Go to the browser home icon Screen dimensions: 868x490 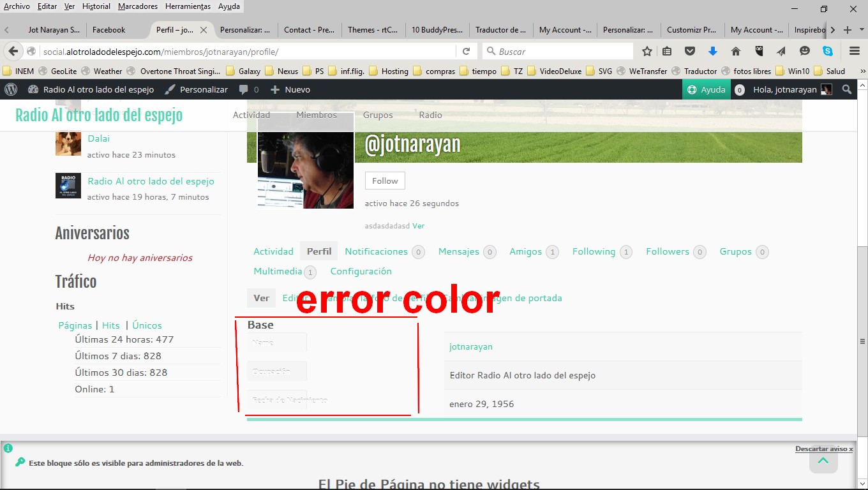(x=736, y=52)
